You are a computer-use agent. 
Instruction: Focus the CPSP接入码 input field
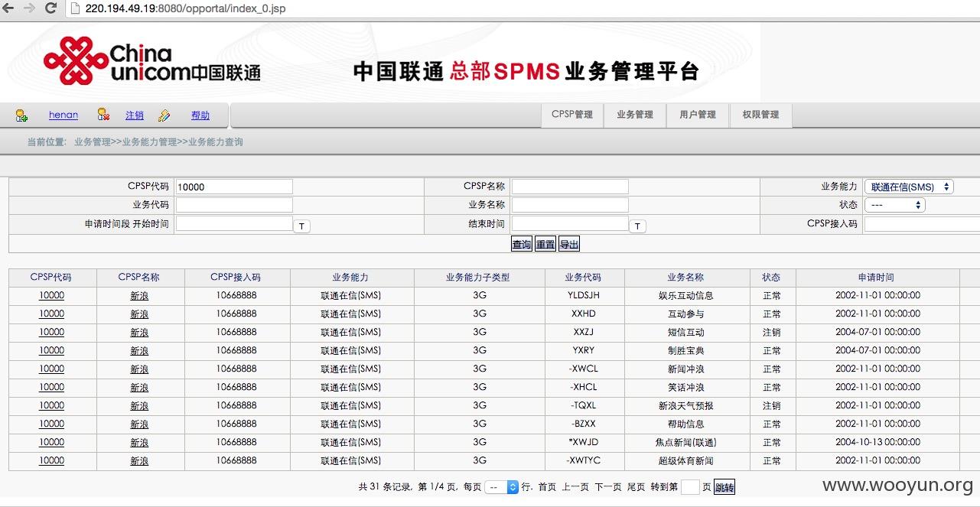922,224
